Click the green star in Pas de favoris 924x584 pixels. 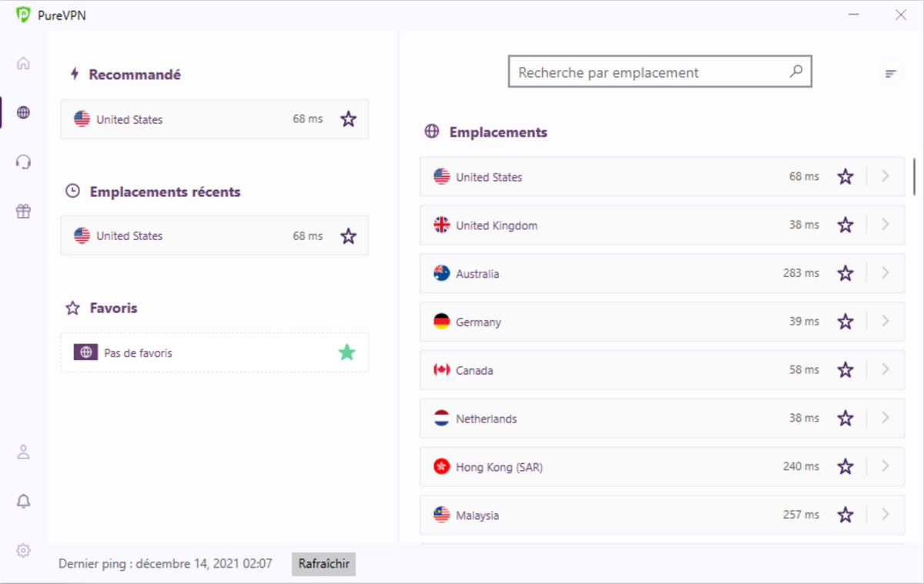click(347, 352)
